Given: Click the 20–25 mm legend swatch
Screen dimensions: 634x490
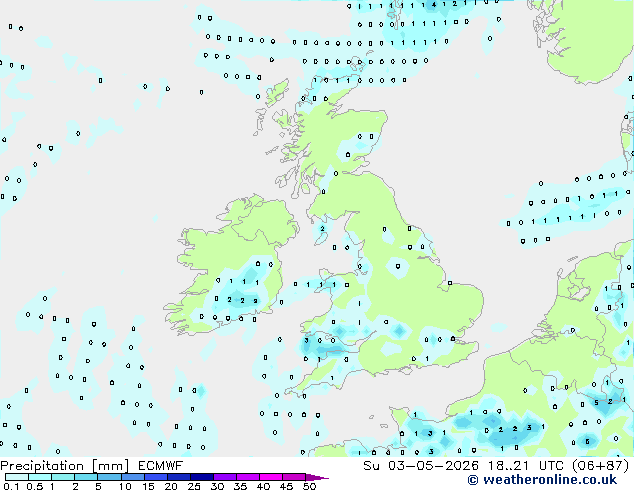Looking at the screenshot, I should [x=179, y=477].
